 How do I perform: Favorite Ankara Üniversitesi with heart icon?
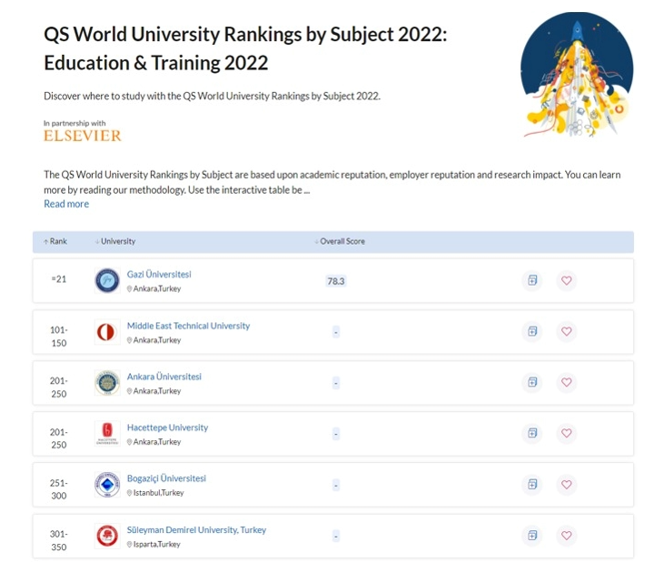click(x=566, y=382)
